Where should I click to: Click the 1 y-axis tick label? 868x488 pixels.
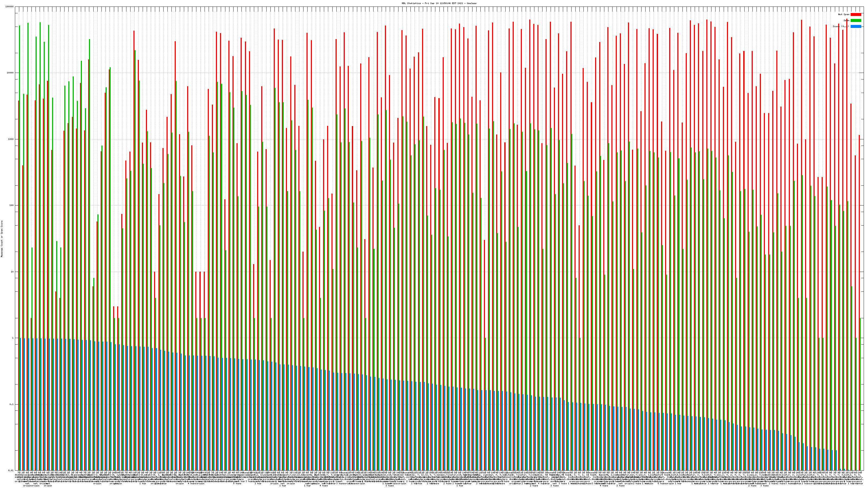(13, 338)
